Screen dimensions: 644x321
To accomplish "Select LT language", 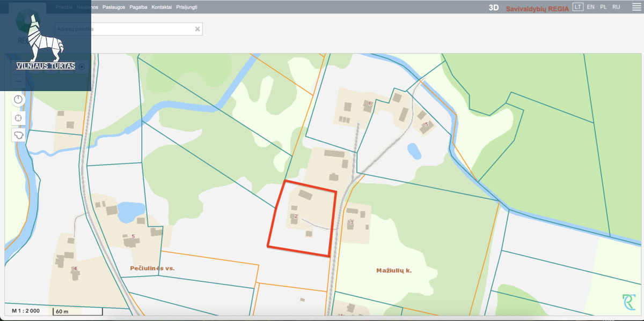I will pyautogui.click(x=577, y=7).
